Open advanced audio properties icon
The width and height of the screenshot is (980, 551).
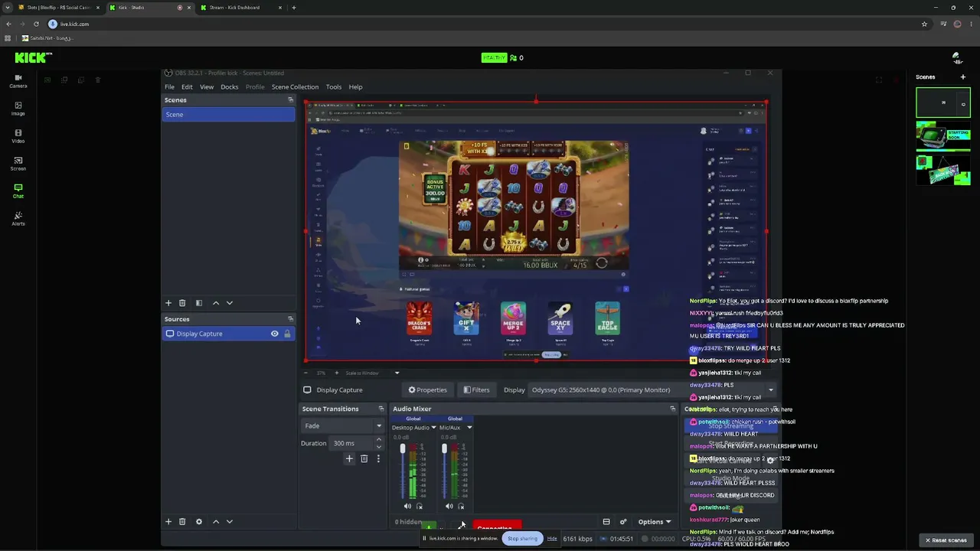623,522
